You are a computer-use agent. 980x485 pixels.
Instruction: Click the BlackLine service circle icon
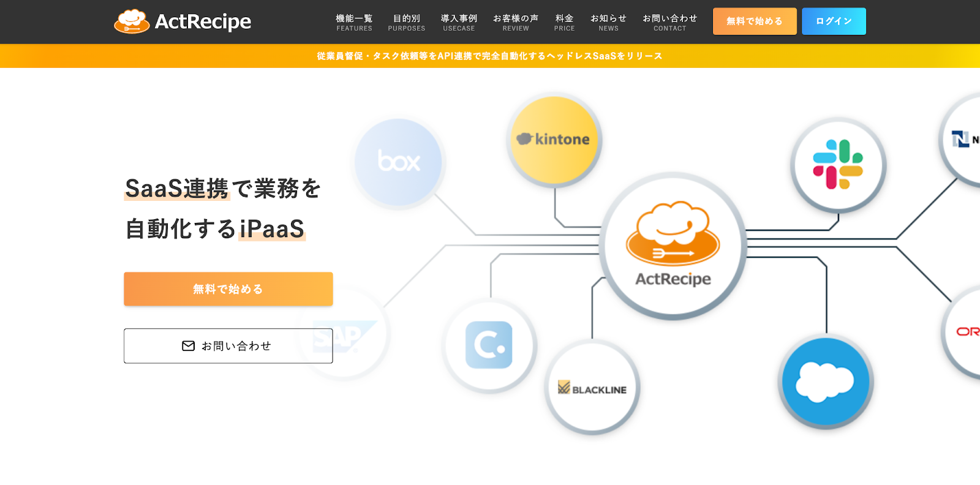592,388
